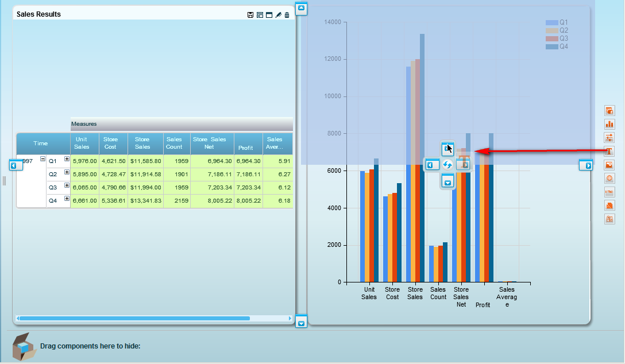Click the Store Sales column header
The height and width of the screenshot is (364, 625).
coord(142,143)
